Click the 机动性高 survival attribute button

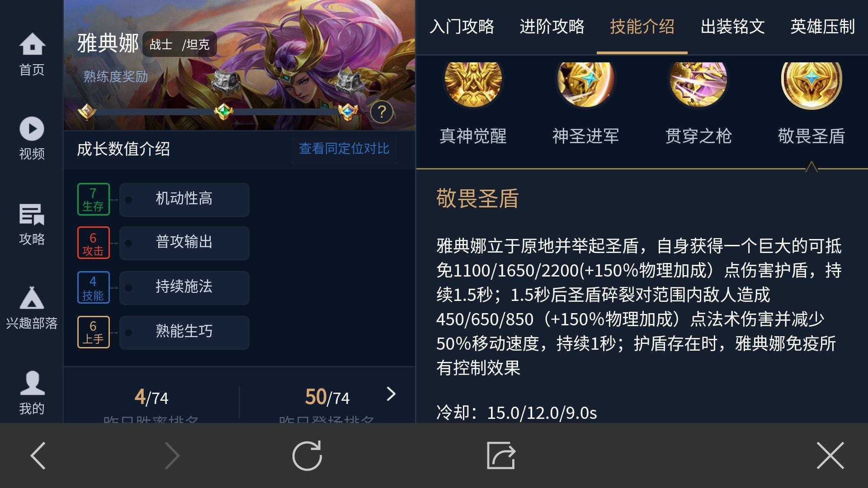click(x=184, y=199)
